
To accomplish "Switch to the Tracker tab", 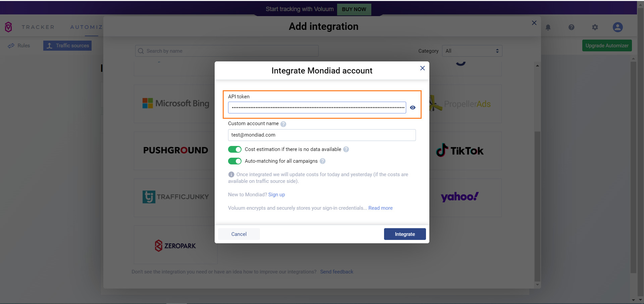I will point(38,27).
